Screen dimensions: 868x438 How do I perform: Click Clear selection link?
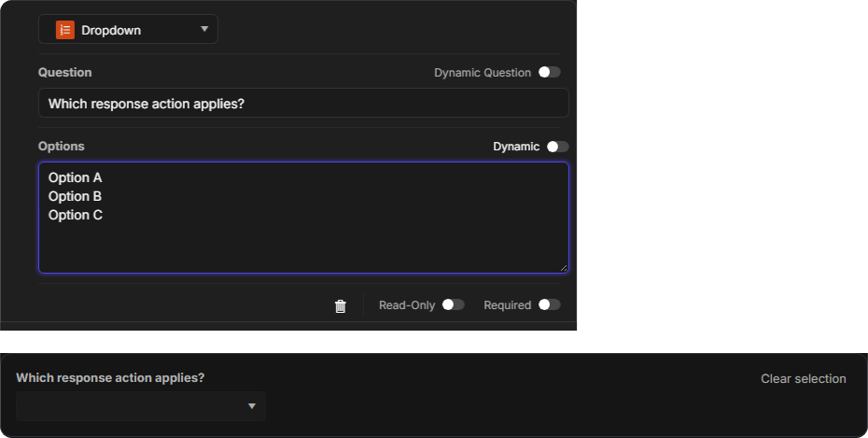[x=804, y=379]
